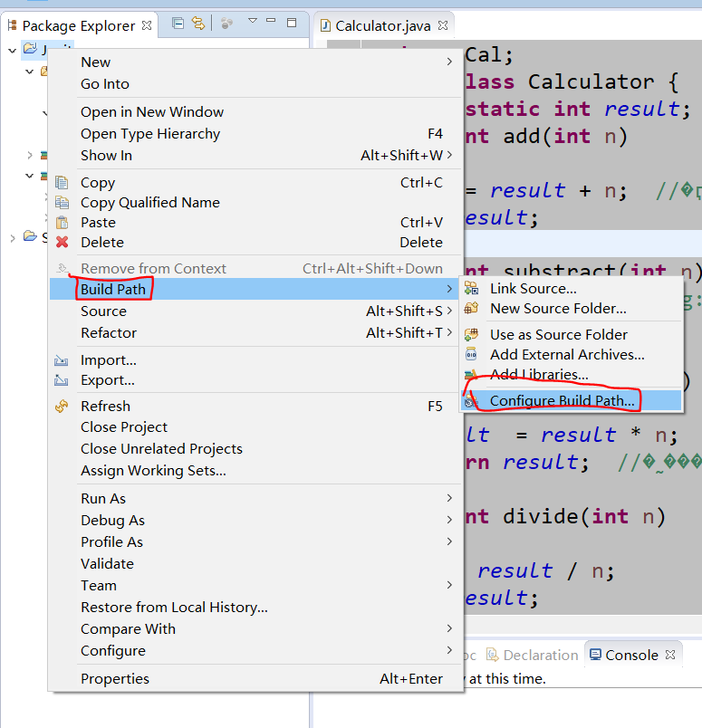Open Package Explorer View Menu triangle
The image size is (702, 728).
253,21
